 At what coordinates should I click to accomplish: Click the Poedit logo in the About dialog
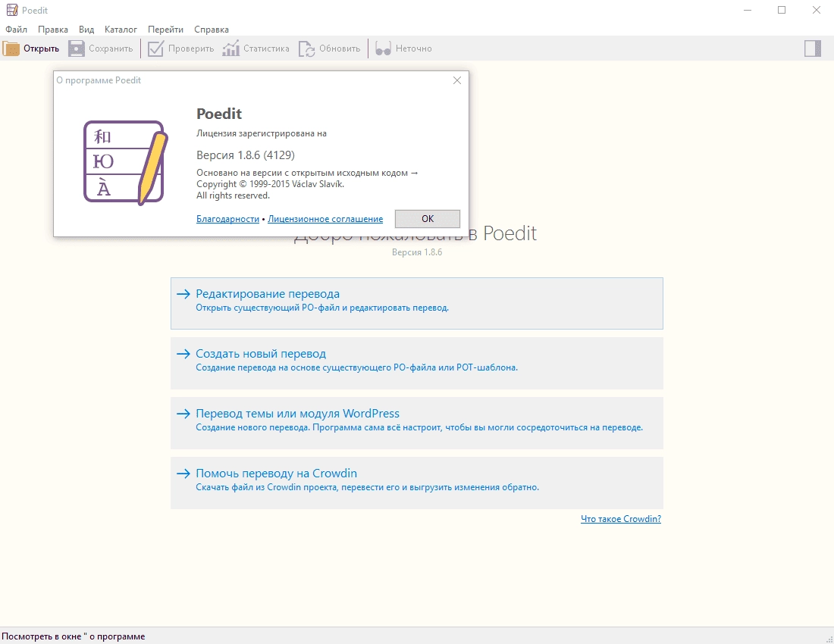(126, 163)
